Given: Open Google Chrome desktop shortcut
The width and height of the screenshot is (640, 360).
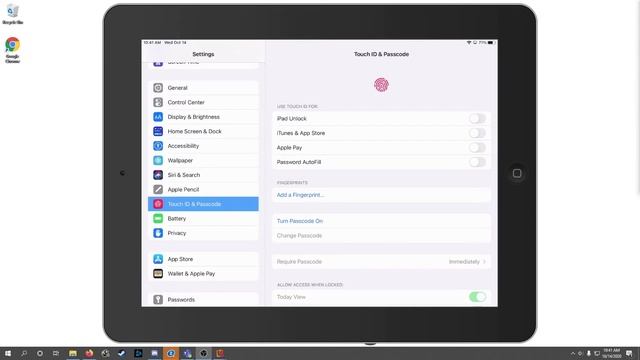Looking at the screenshot, I should pyautogui.click(x=13, y=50).
